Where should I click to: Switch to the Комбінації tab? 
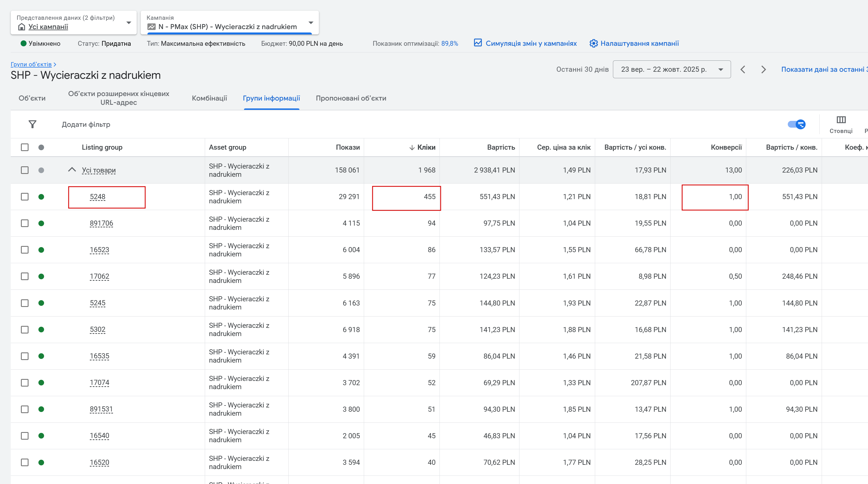(209, 98)
